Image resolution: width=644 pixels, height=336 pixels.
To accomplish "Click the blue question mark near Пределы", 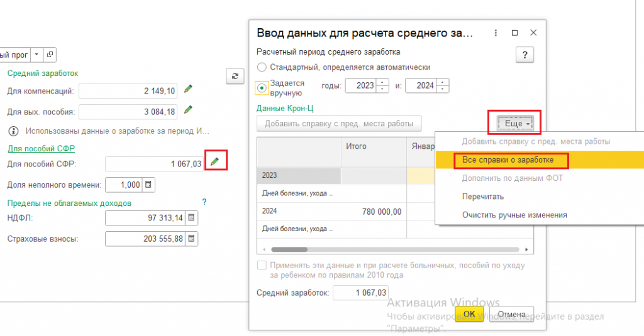I will (204, 202).
